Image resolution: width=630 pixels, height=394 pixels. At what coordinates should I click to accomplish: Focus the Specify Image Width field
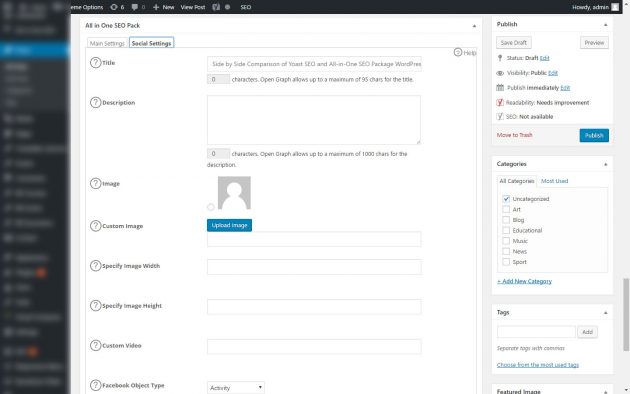314,267
